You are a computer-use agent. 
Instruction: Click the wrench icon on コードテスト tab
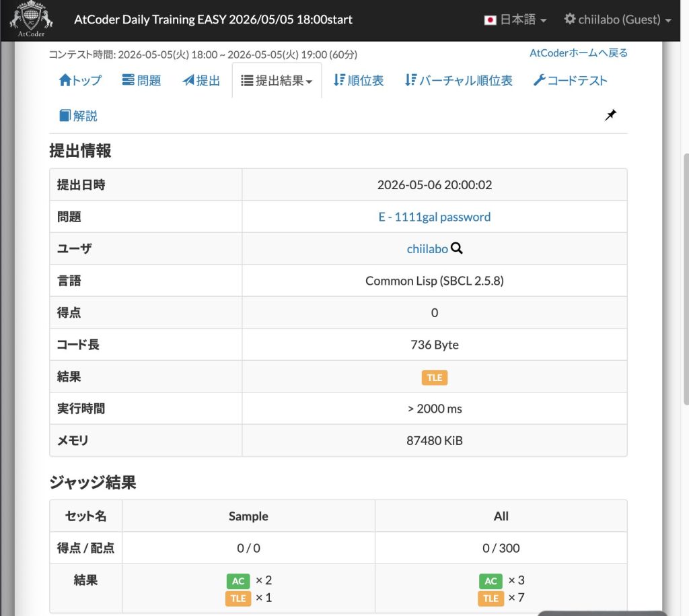pyautogui.click(x=539, y=80)
